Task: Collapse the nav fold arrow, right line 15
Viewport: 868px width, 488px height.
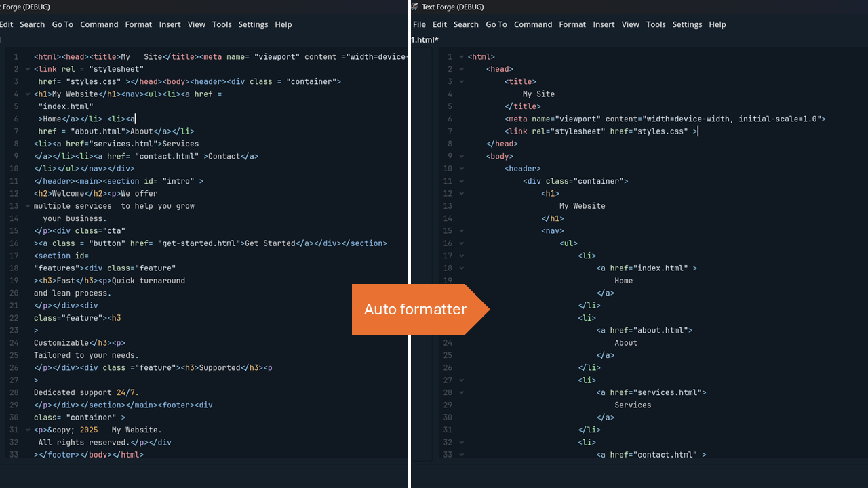Action: pos(461,230)
